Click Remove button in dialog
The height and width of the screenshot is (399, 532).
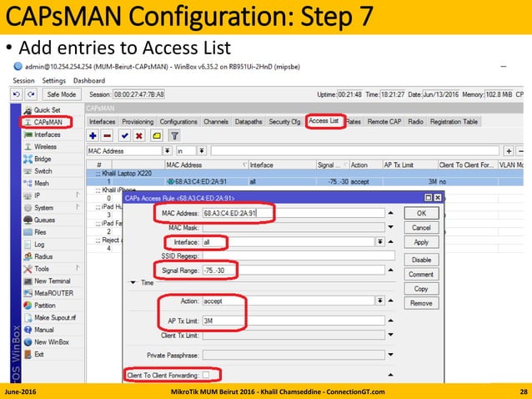point(421,303)
